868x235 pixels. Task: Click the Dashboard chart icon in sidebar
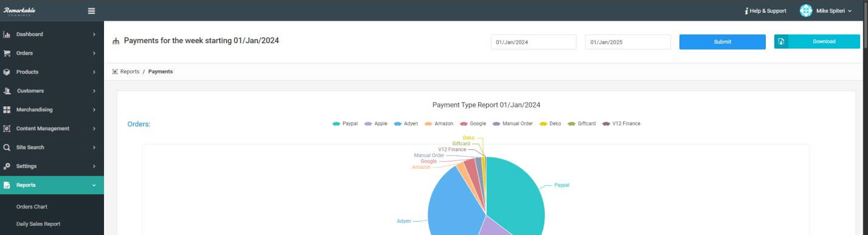tap(7, 35)
